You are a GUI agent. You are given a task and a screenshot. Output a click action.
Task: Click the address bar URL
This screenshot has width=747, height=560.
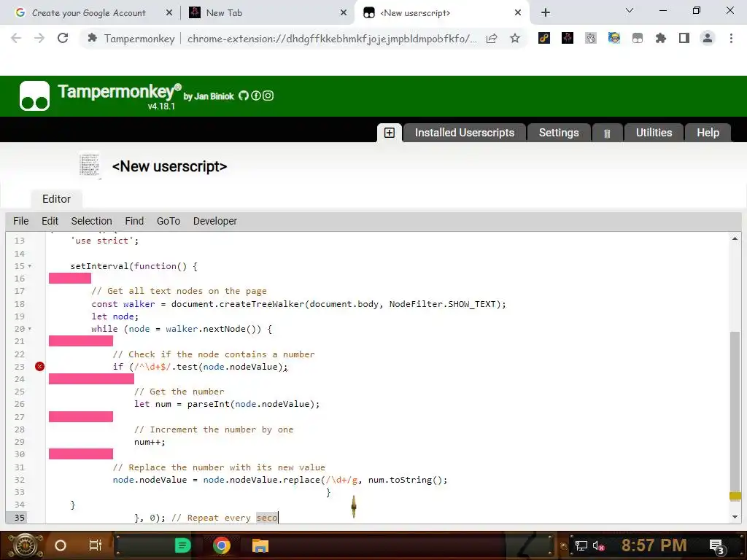[x=332, y=39]
